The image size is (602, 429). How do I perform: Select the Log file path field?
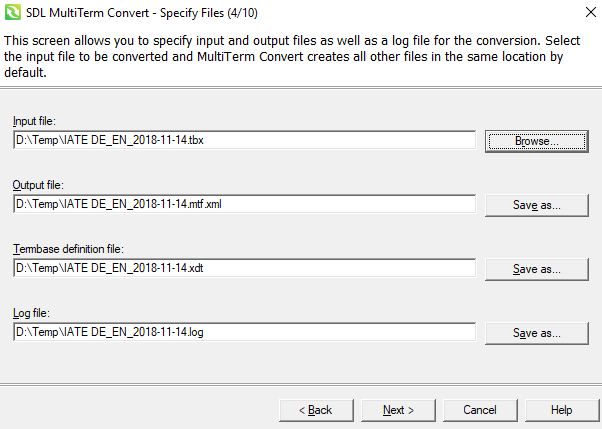(x=245, y=332)
